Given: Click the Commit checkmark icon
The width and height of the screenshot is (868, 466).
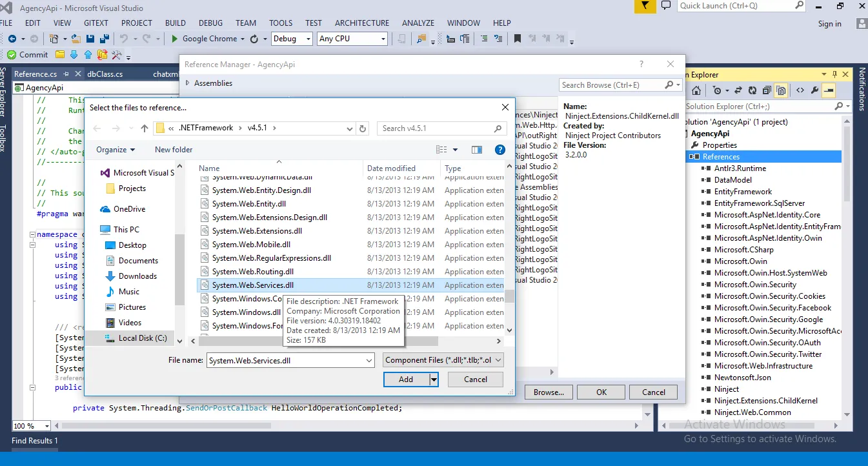Looking at the screenshot, I should [x=12, y=55].
